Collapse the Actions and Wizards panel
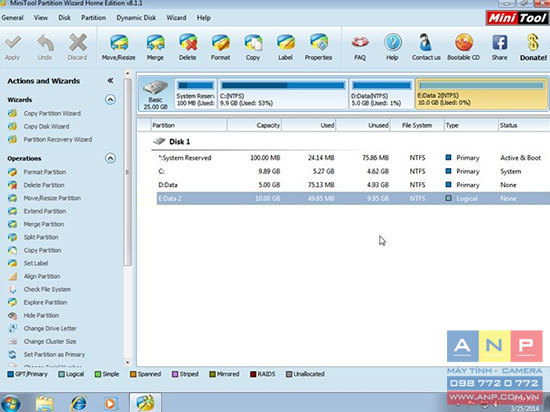 [110, 81]
